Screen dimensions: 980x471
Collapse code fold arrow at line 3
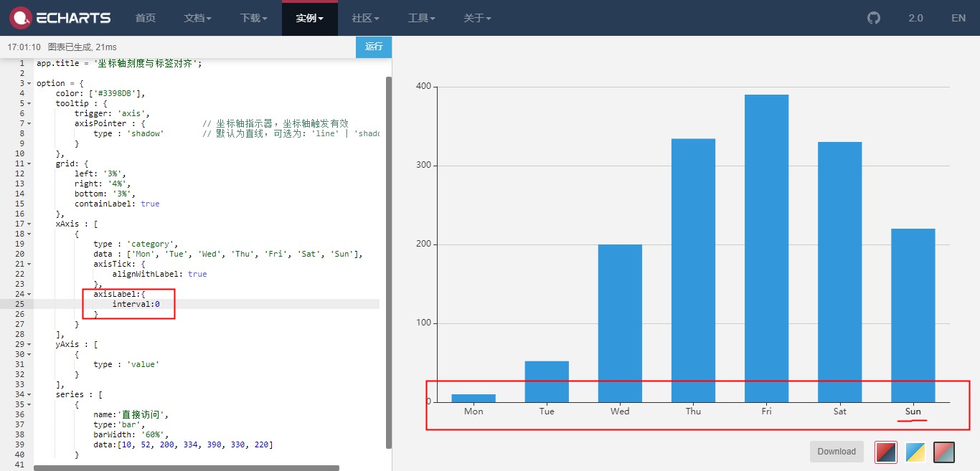pos(29,83)
